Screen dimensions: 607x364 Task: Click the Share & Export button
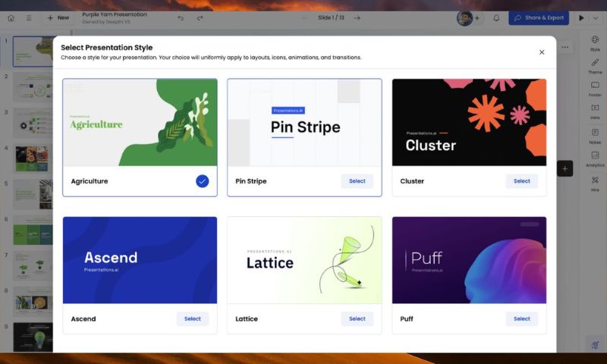[x=539, y=17]
